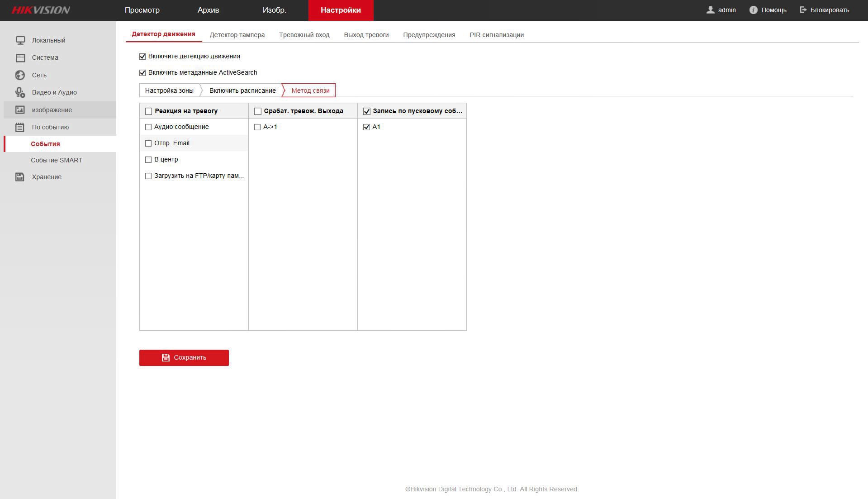Screen dimensions: 868x499
Task: Click the Hikvision logo
Action: click(x=41, y=10)
